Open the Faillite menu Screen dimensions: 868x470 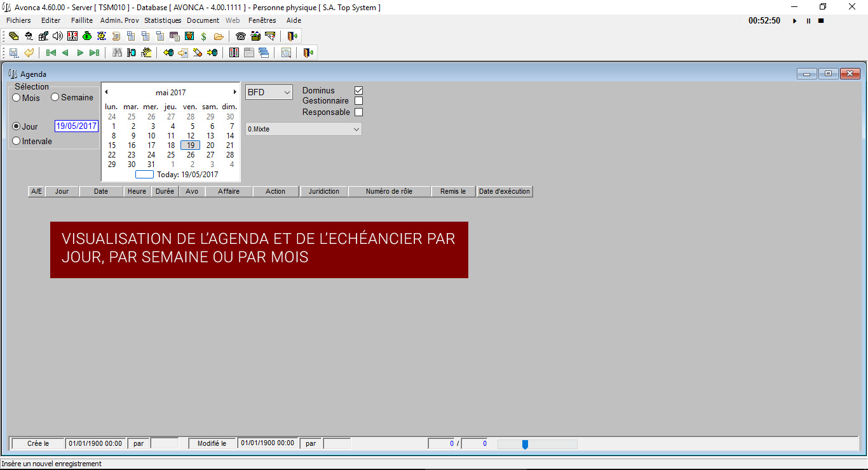pos(82,20)
